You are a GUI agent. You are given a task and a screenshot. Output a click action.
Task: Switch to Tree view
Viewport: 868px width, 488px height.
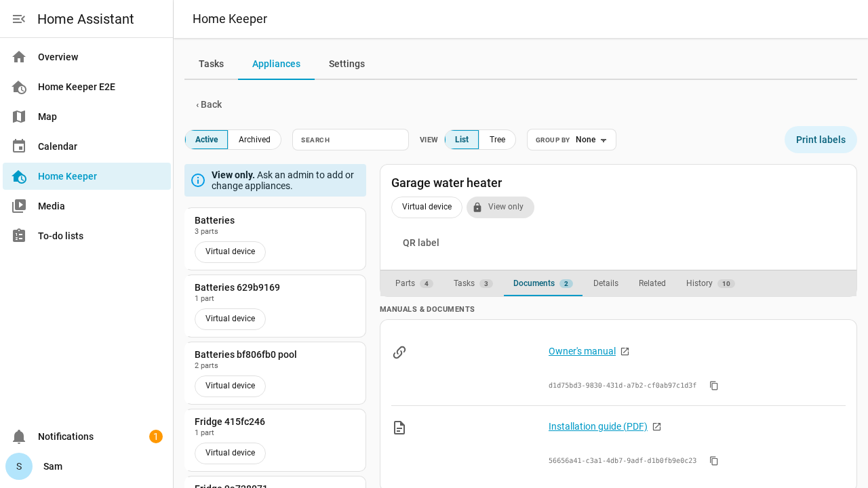(x=497, y=140)
